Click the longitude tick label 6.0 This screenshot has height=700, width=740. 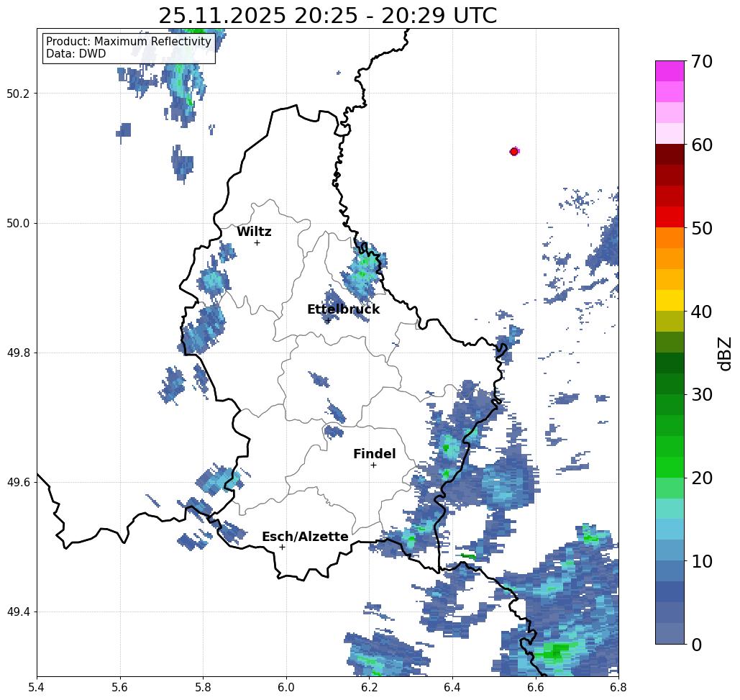click(286, 687)
